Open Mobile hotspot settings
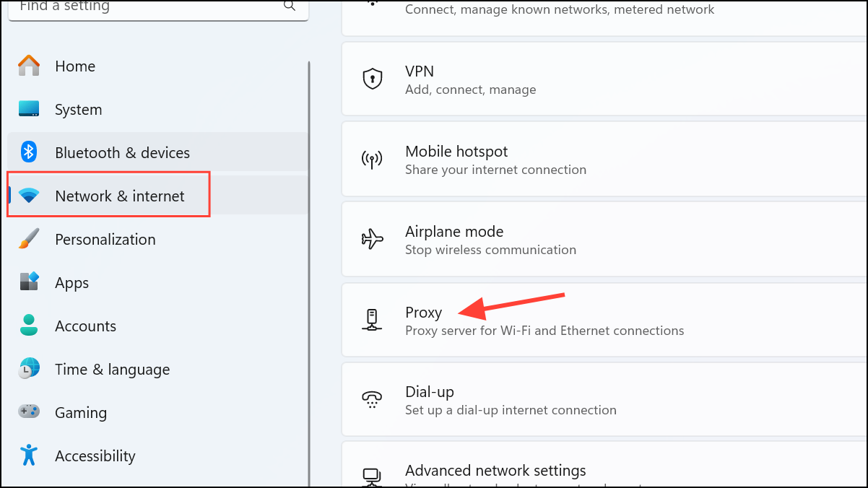 tap(604, 159)
